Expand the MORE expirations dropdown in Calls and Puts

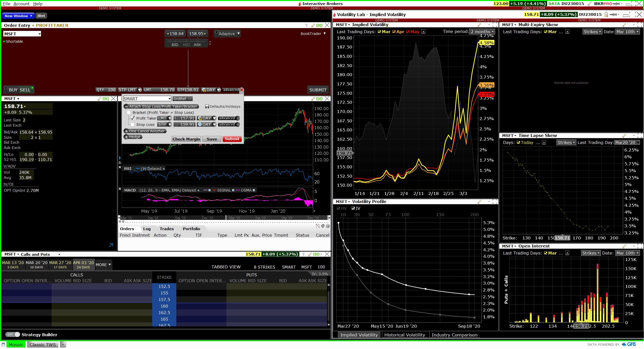[103, 265]
